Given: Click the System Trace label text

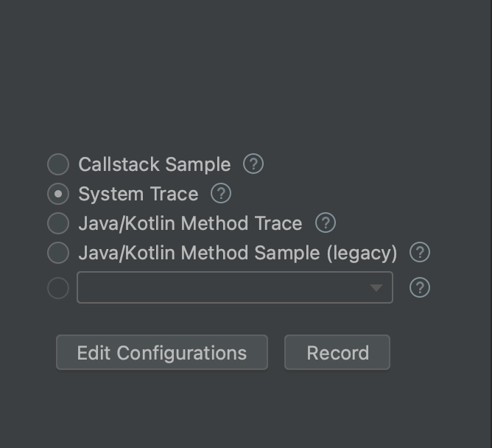Looking at the screenshot, I should [138, 194].
